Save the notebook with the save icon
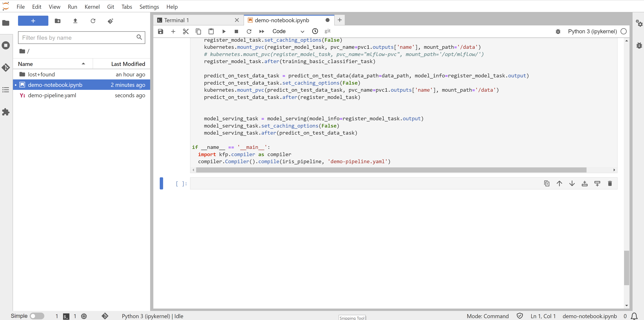The height and width of the screenshot is (320, 644). pyautogui.click(x=161, y=31)
